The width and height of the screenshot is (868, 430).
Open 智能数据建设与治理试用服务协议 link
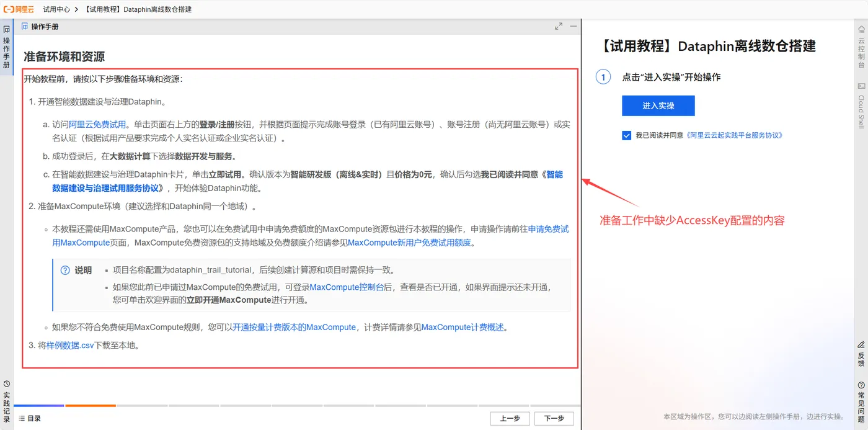(x=308, y=181)
